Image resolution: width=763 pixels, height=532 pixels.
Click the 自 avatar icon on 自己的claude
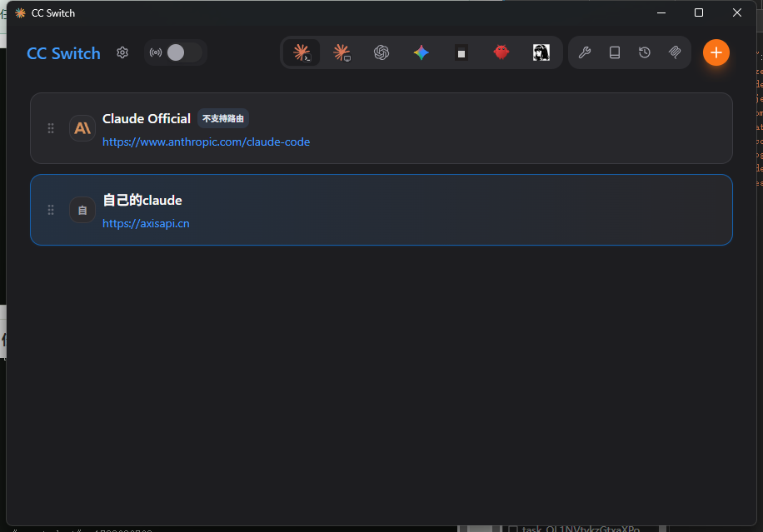coord(82,210)
